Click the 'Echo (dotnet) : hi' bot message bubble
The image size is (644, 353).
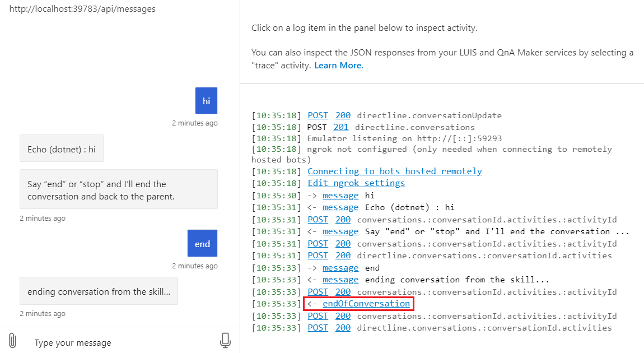coord(62,148)
